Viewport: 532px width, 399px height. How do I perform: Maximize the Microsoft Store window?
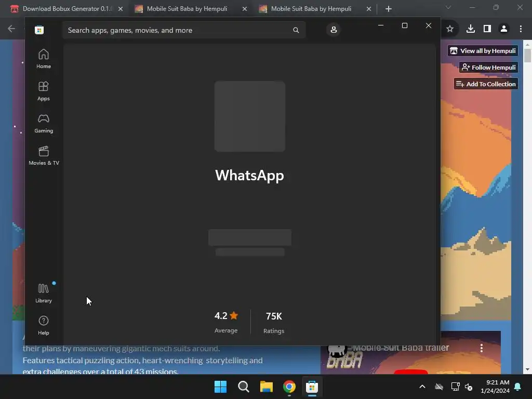click(x=404, y=25)
